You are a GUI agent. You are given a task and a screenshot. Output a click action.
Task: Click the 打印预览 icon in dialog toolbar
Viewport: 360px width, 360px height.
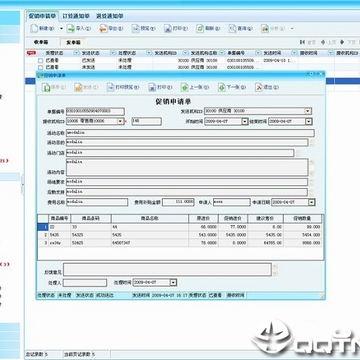(111, 87)
